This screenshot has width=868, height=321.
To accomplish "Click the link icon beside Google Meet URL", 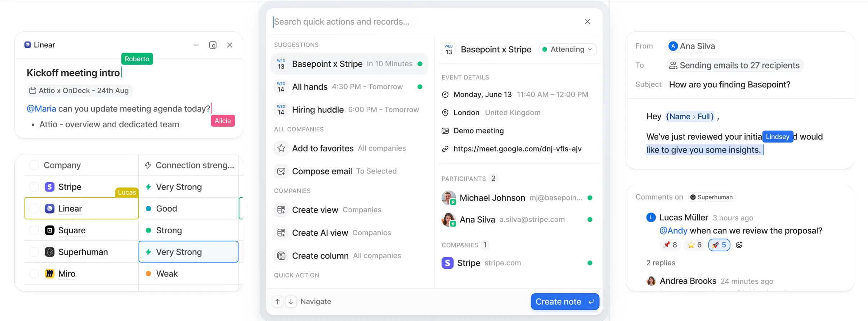I will coord(445,149).
